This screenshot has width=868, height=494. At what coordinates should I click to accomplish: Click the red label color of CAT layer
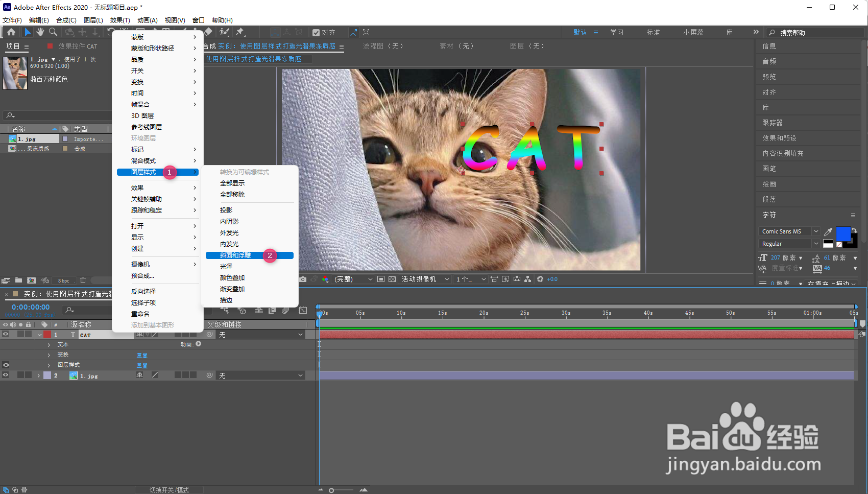click(x=47, y=335)
